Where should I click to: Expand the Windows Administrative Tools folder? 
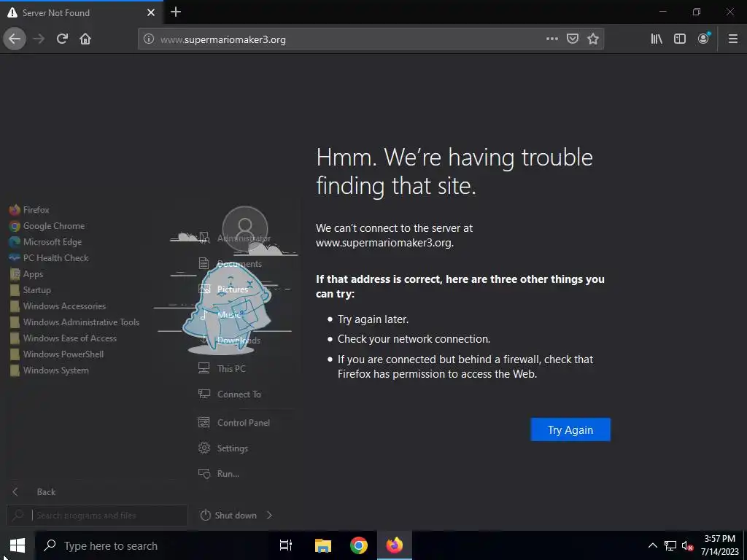74,322
